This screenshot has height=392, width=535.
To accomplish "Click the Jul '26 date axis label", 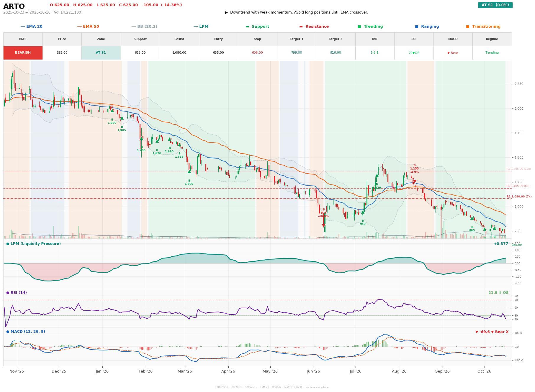I will tap(356, 371).
